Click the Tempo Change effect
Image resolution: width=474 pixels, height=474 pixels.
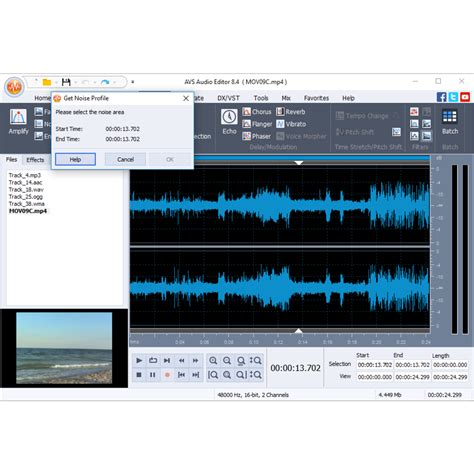(x=362, y=116)
